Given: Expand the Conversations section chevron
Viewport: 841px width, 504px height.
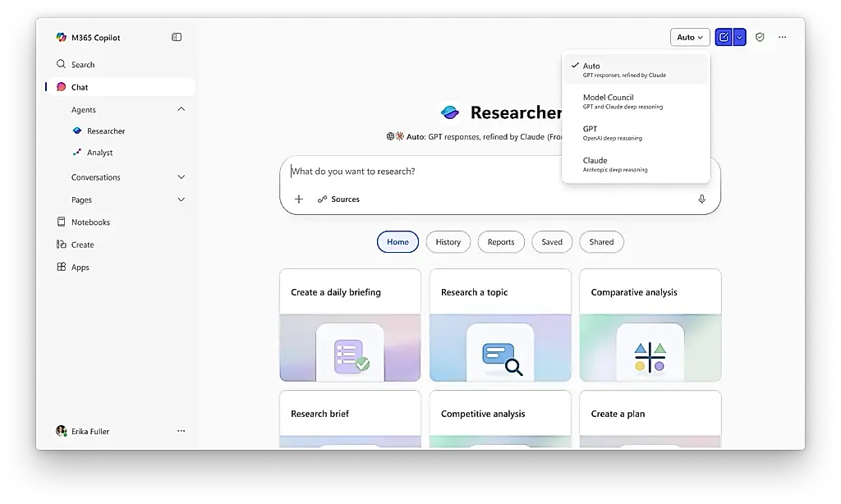Looking at the screenshot, I should (x=182, y=177).
